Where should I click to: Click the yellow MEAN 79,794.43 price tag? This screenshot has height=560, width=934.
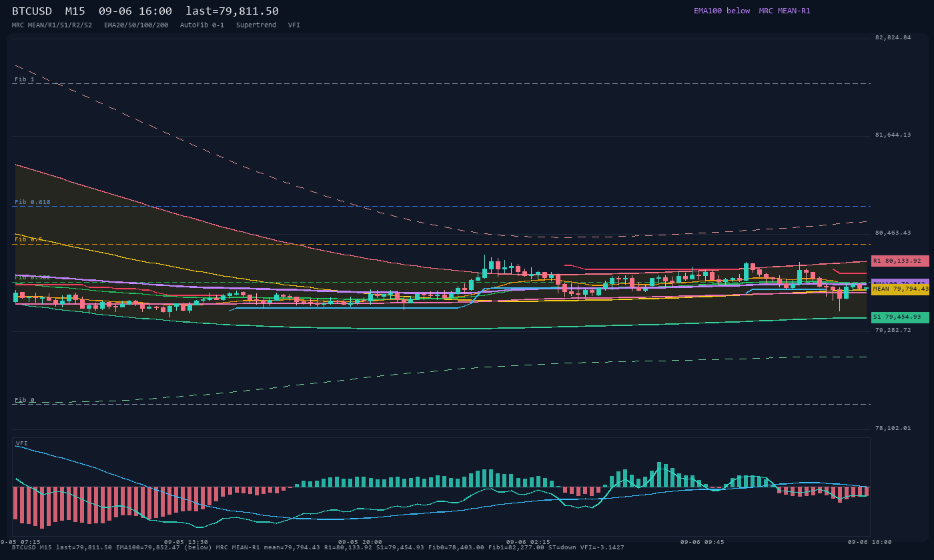click(x=900, y=289)
